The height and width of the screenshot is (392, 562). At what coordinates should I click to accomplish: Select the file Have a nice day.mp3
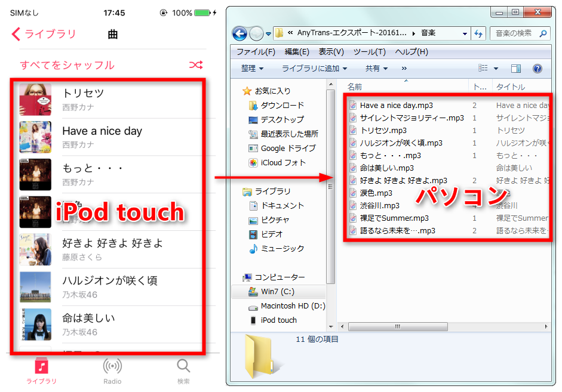[x=391, y=105]
